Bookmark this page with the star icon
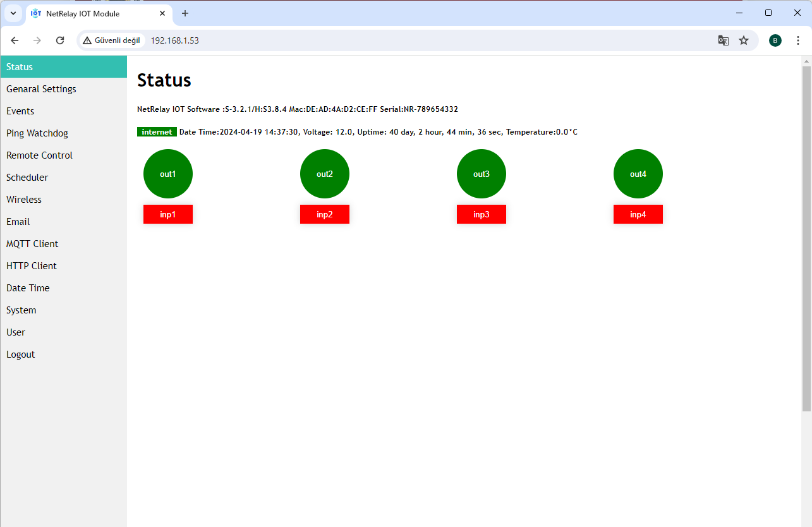This screenshot has height=527, width=812. point(744,40)
